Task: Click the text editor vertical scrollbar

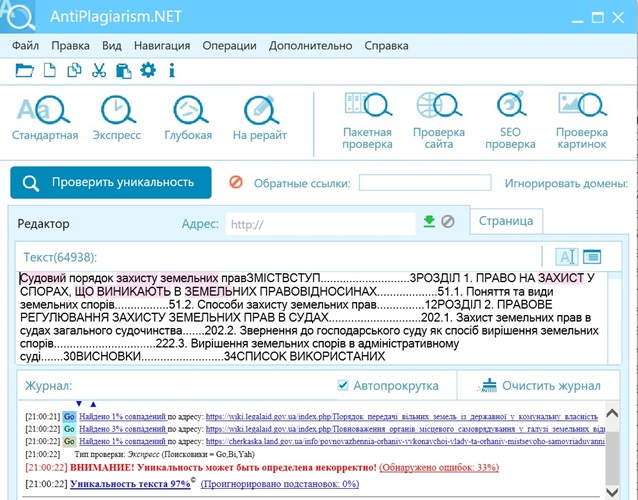Action: coord(614,317)
